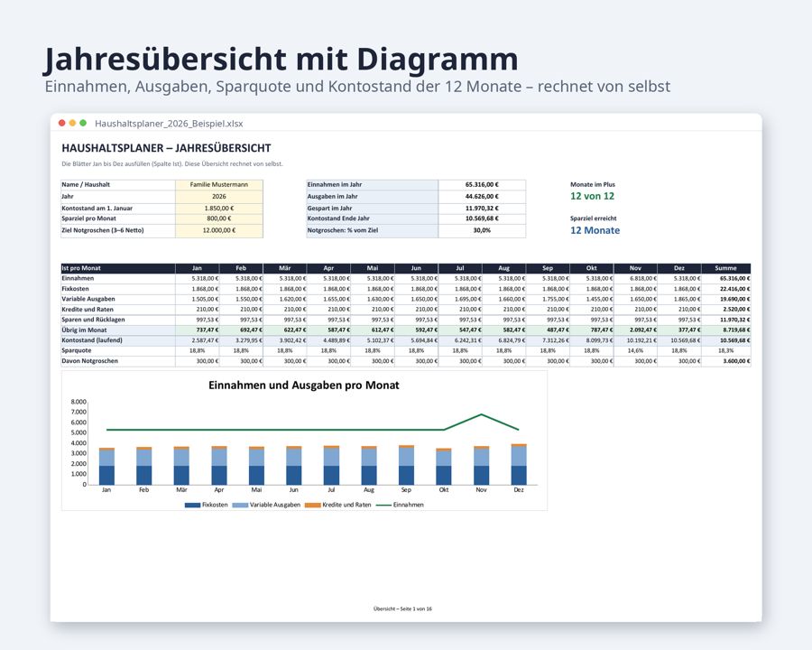
Task: Select the Sparziel pro Monat value 800,00 €
Action: [219, 218]
